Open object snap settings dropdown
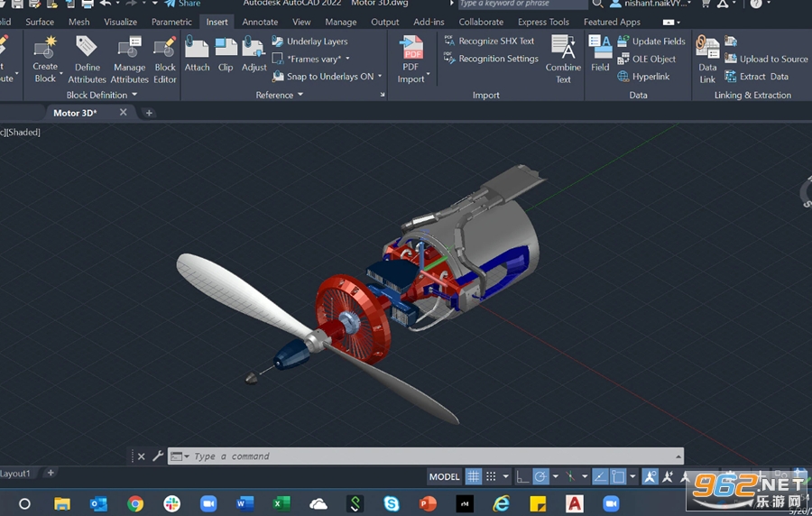 (x=632, y=476)
